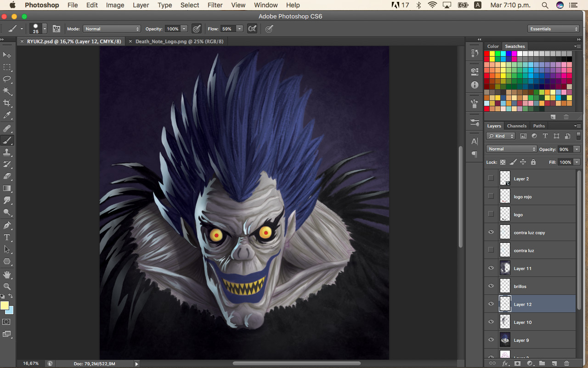The height and width of the screenshot is (368, 588).
Task: Open the Flow dropdown arrow
Action: pos(239,29)
